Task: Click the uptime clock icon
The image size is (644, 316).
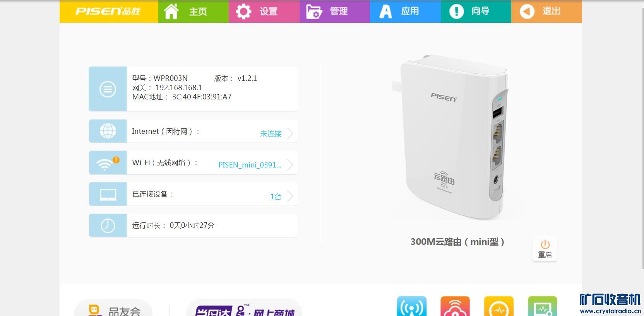Action: (x=108, y=225)
